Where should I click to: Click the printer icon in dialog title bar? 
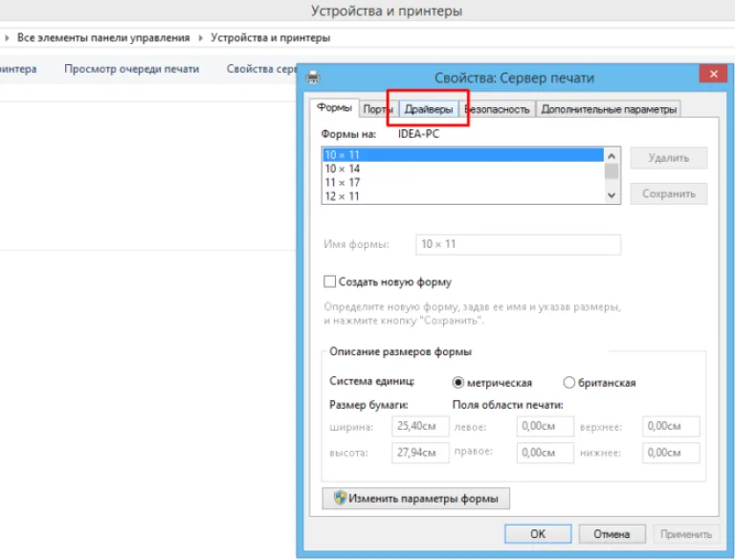point(313,77)
